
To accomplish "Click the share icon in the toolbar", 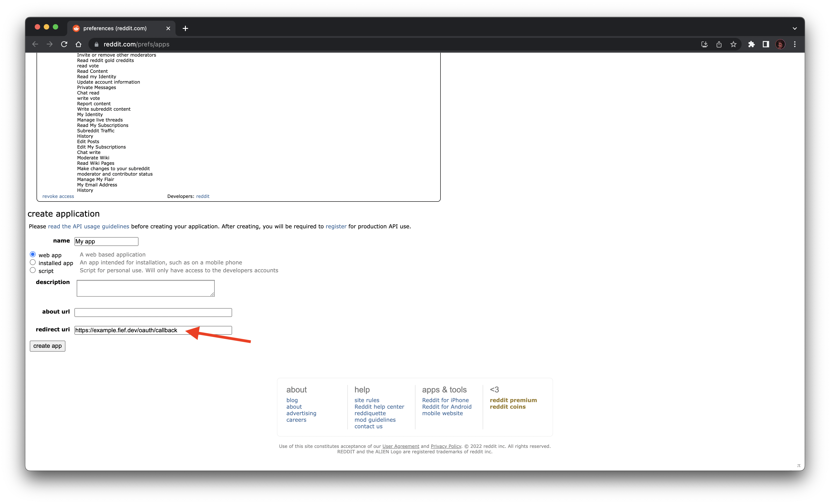I will point(719,44).
